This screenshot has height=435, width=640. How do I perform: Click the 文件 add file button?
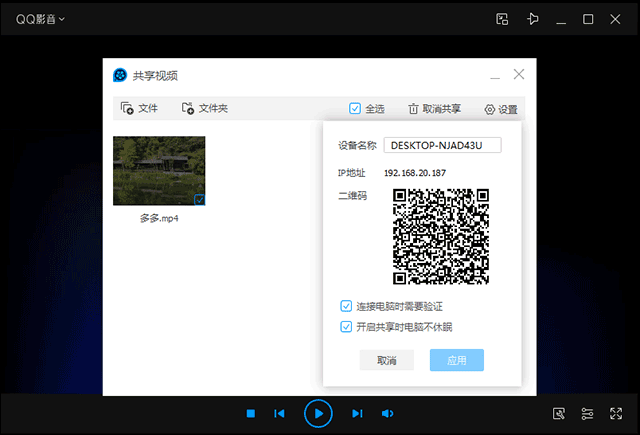coord(139,108)
